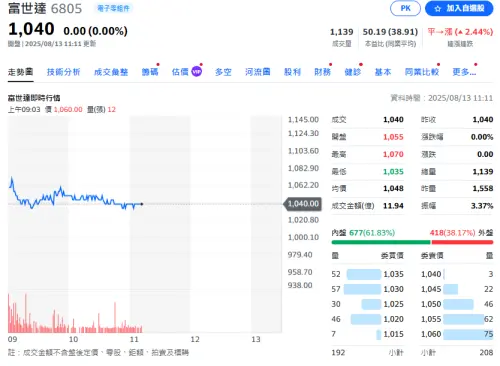
Task: Click the 平→漲 (▲2.44%) status text
Action: tap(460, 32)
